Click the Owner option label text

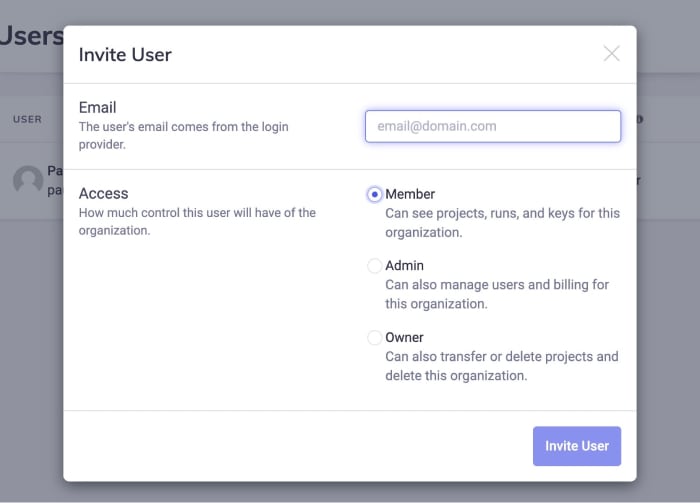coord(404,338)
